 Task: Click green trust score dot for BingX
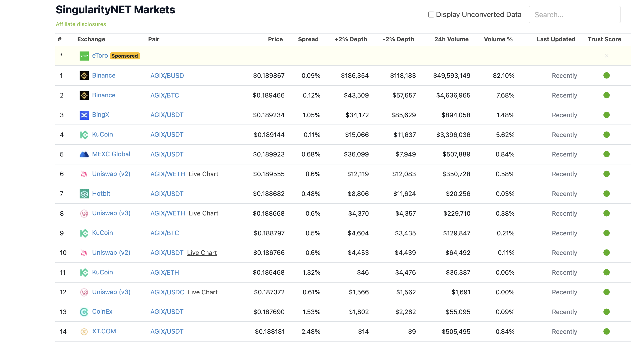click(x=606, y=115)
